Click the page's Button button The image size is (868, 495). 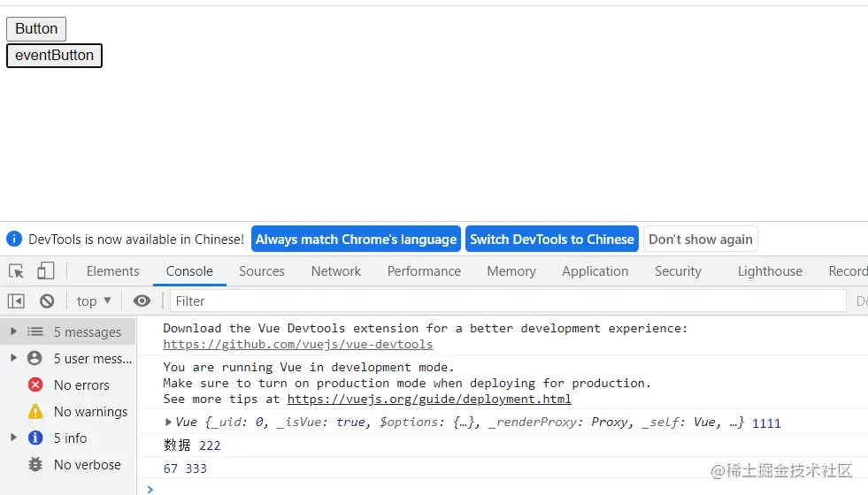(x=36, y=29)
